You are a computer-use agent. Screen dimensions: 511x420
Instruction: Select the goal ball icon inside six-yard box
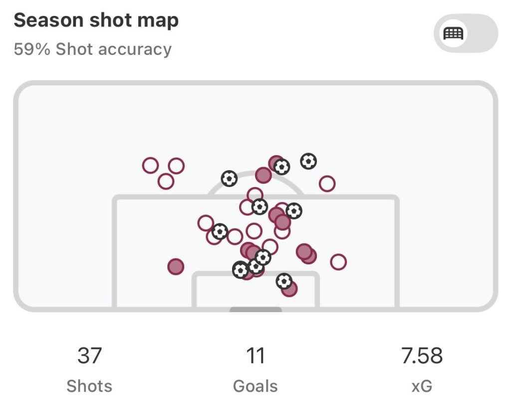pyautogui.click(x=284, y=281)
